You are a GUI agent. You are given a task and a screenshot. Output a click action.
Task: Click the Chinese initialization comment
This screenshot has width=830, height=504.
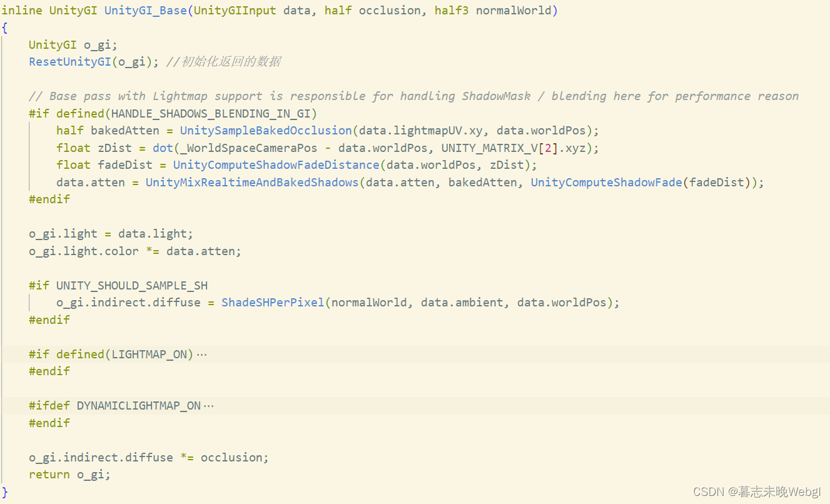(x=223, y=61)
